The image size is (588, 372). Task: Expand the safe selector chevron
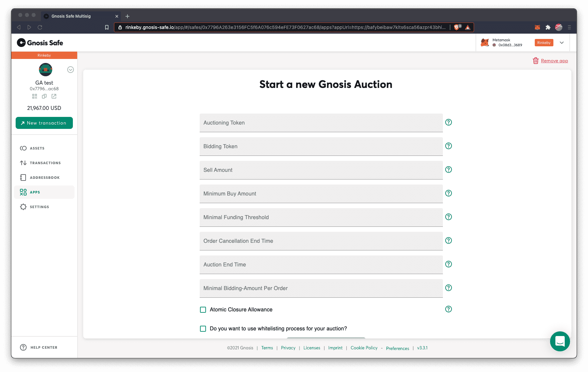click(71, 70)
